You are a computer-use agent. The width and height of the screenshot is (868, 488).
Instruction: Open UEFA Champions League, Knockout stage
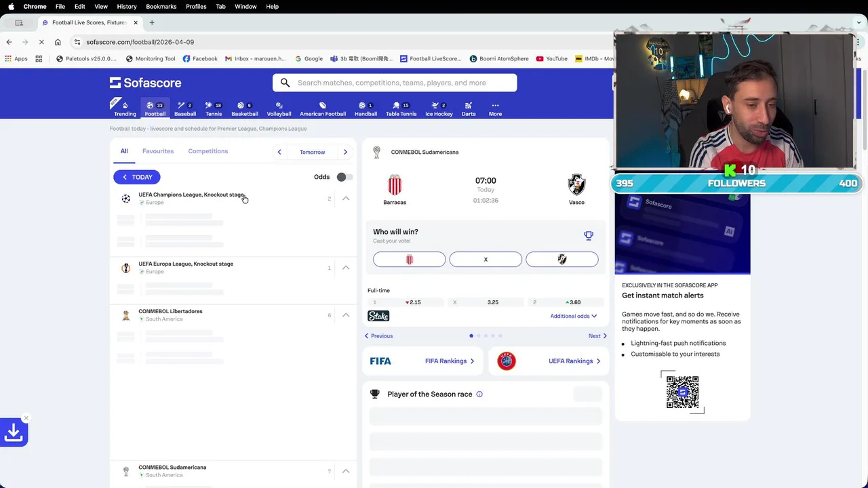191,195
